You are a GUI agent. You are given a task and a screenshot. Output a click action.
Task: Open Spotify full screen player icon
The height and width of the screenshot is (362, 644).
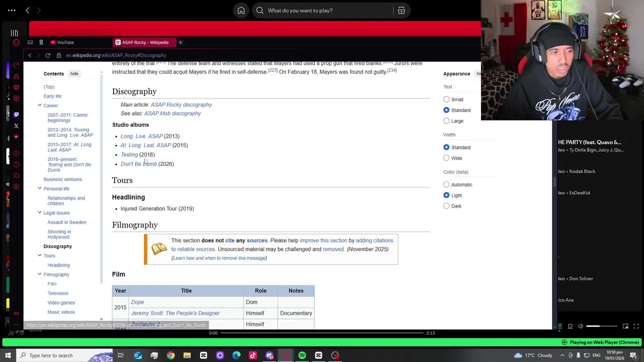[636, 326]
